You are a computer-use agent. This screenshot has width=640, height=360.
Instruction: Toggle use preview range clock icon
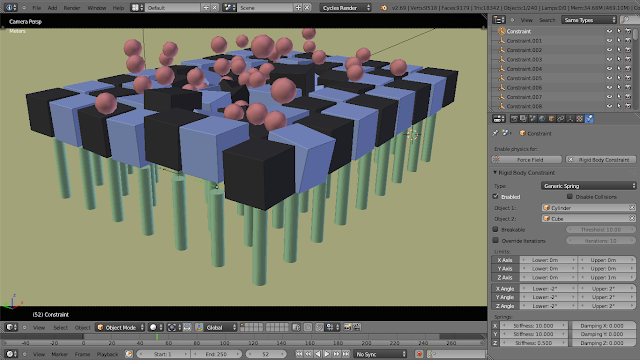click(x=129, y=354)
